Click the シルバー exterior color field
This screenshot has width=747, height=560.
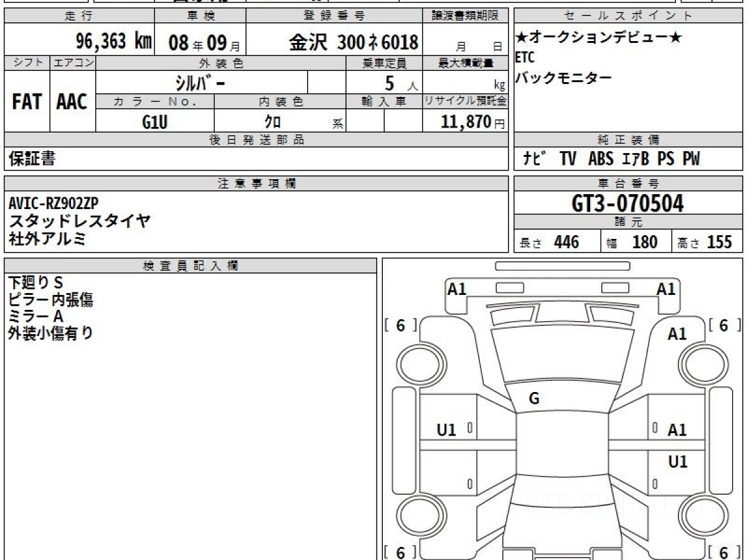click(202, 83)
